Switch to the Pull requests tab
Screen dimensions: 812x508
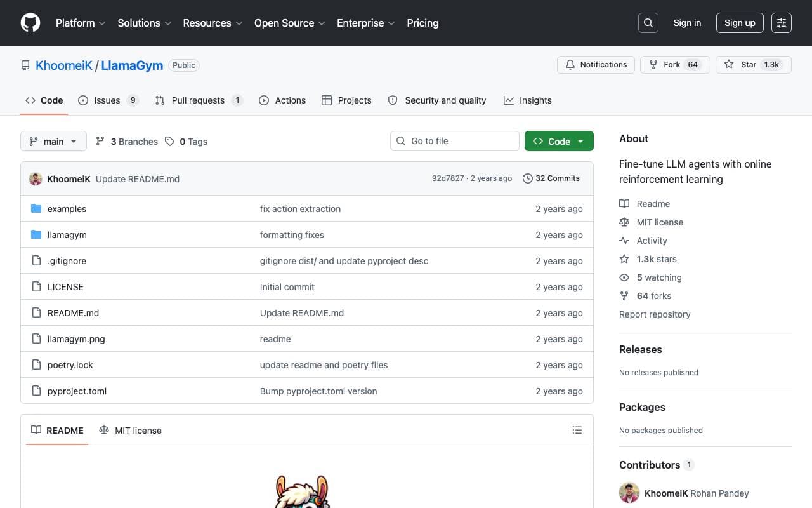pos(199,100)
